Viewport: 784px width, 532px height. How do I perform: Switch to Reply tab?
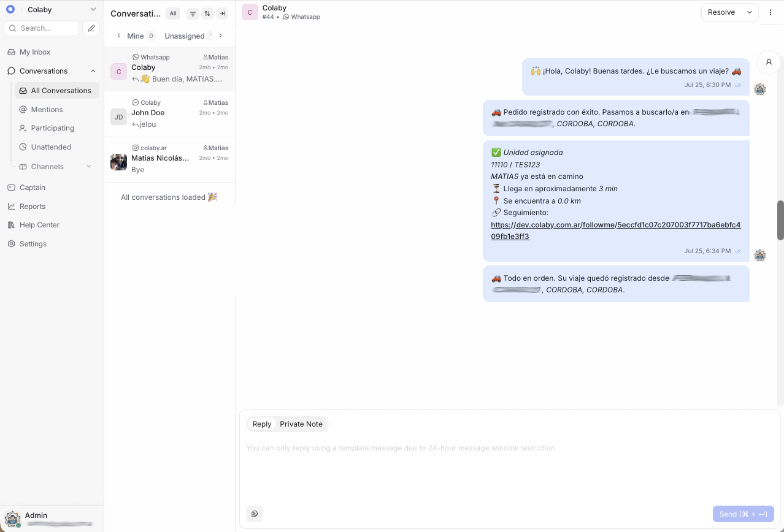262,424
